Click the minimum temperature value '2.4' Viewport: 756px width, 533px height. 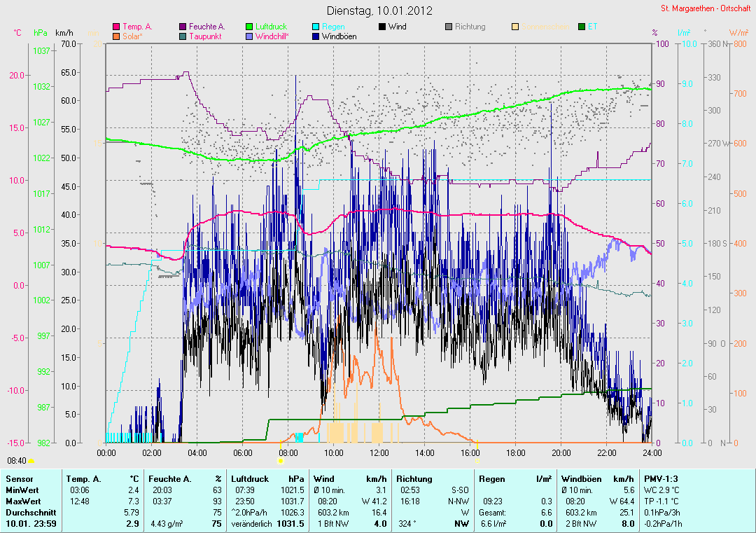pyautogui.click(x=134, y=490)
